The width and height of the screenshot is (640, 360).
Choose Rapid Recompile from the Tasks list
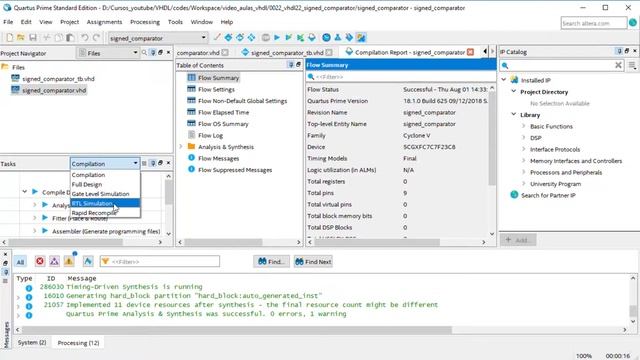pos(105,213)
